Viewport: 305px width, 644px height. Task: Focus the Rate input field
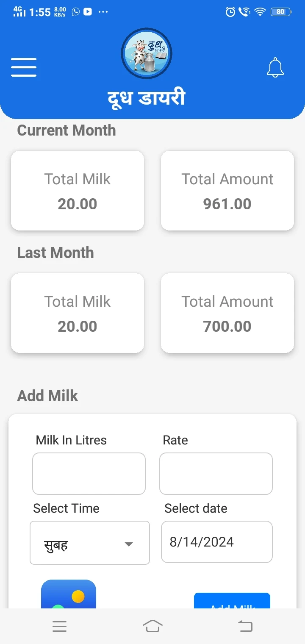pos(216,474)
